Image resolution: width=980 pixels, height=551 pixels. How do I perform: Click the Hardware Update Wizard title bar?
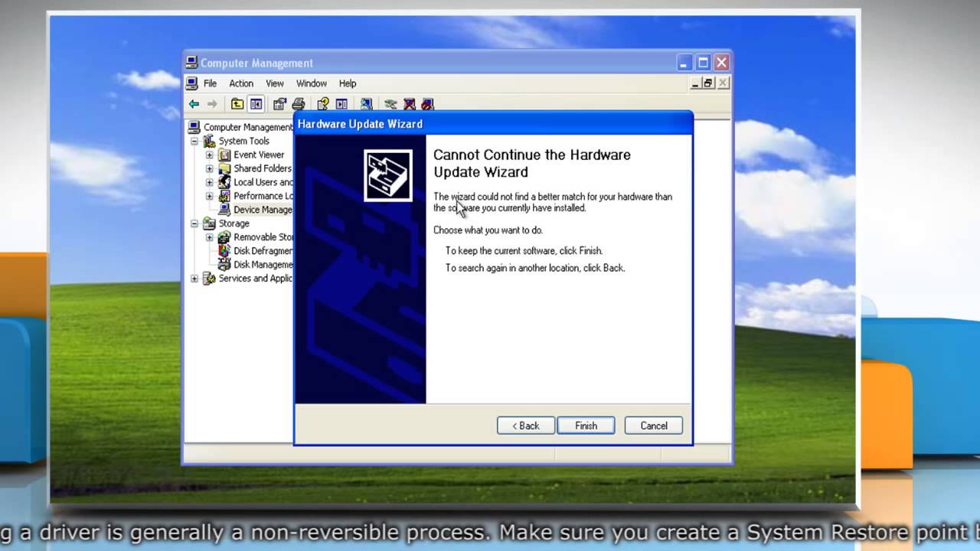pyautogui.click(x=493, y=123)
